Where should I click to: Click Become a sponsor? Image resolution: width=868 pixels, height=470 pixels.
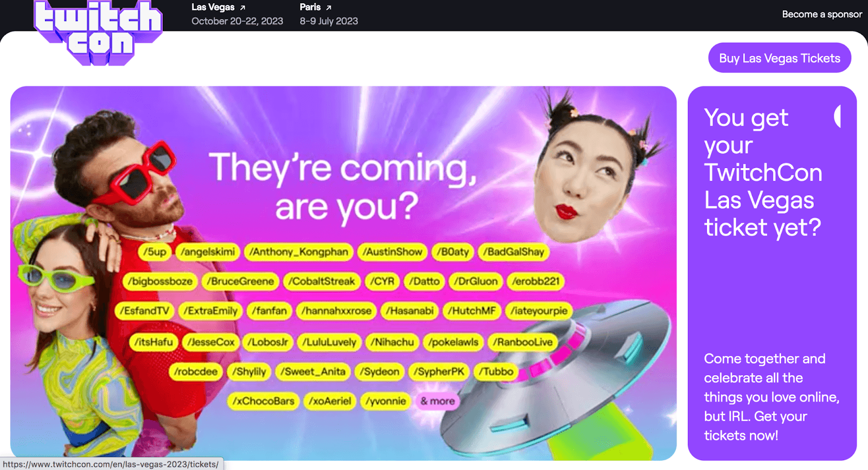822,14
